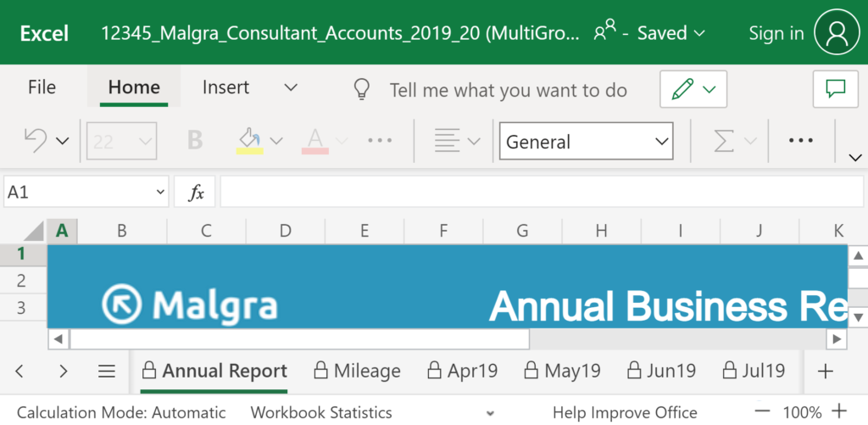Click the horizontal scrollbar thumb
Screen dimensions: 868x425
click(x=299, y=338)
